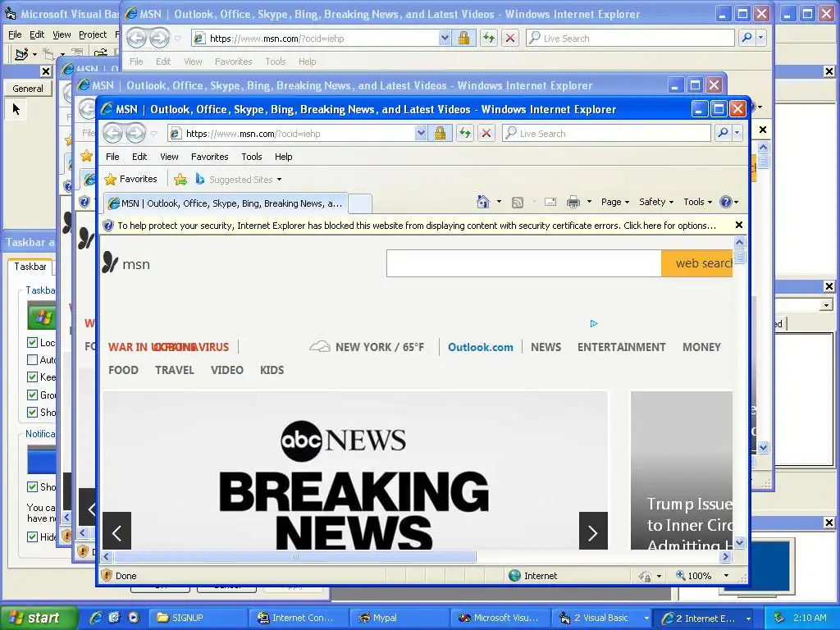The width and height of the screenshot is (840, 630).
Task: Click the Feeds RSS icon
Action: [518, 202]
